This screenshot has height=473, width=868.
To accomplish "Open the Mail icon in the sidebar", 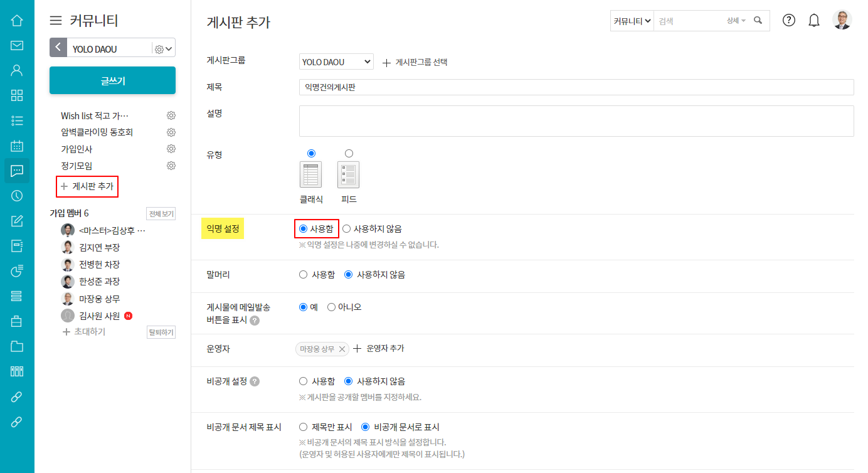I will click(16, 45).
